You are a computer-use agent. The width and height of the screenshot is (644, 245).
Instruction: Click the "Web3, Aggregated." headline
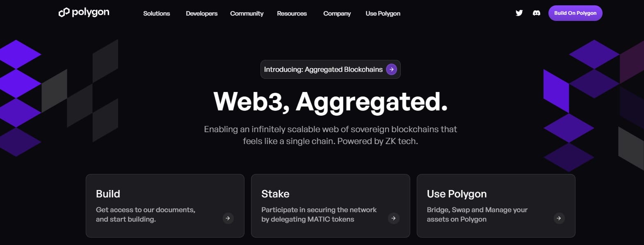coord(330,101)
